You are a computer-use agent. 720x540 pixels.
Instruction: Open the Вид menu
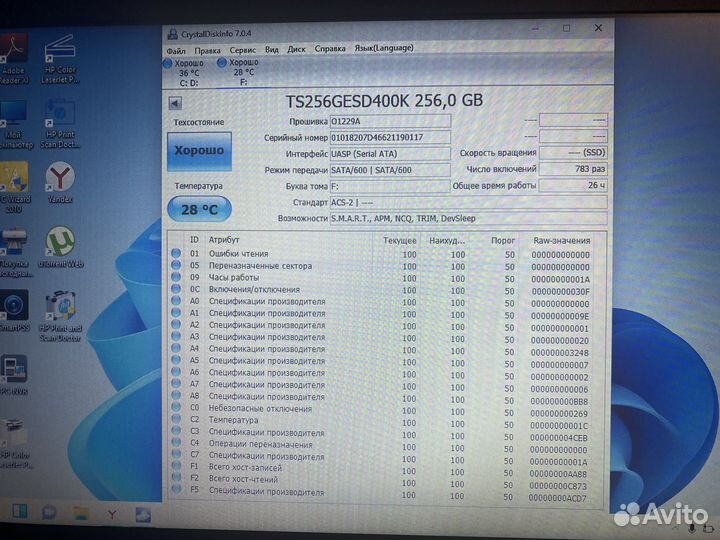(x=271, y=50)
